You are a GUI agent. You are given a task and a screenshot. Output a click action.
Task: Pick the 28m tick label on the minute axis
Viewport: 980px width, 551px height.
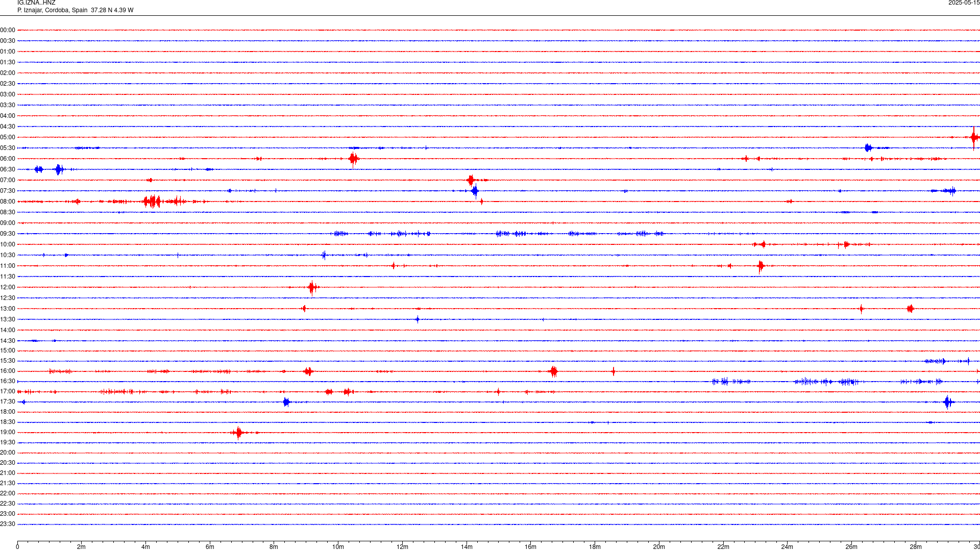tap(916, 547)
